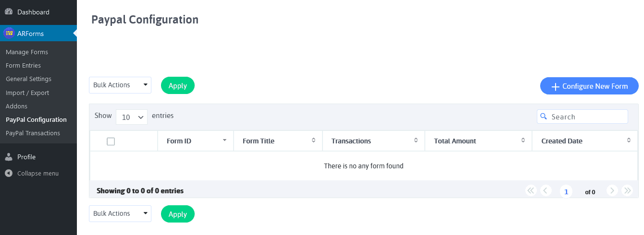The height and width of the screenshot is (235, 644).
Task: Go to previous page arrow
Action: tap(545, 190)
